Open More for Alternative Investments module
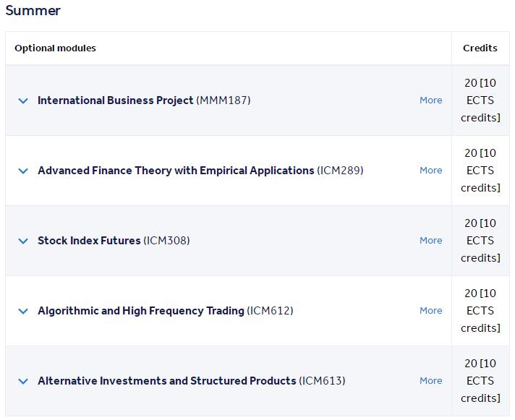Image resolution: width=515 pixels, height=420 pixels. coord(430,381)
